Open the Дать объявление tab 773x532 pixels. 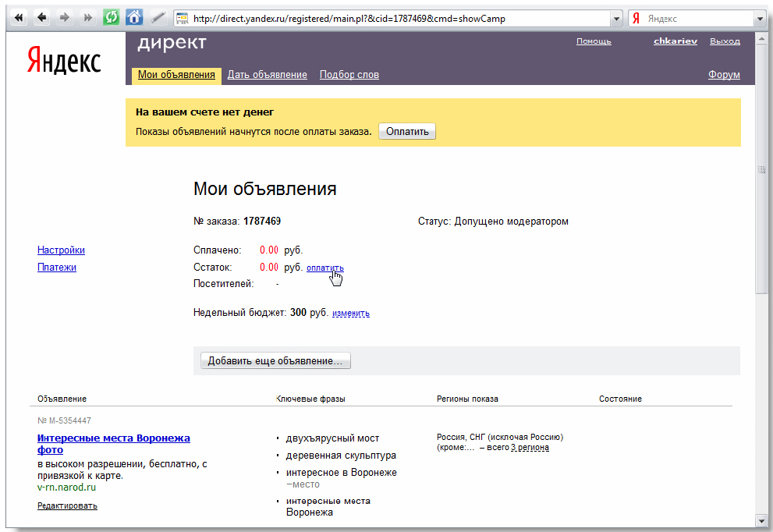[267, 75]
